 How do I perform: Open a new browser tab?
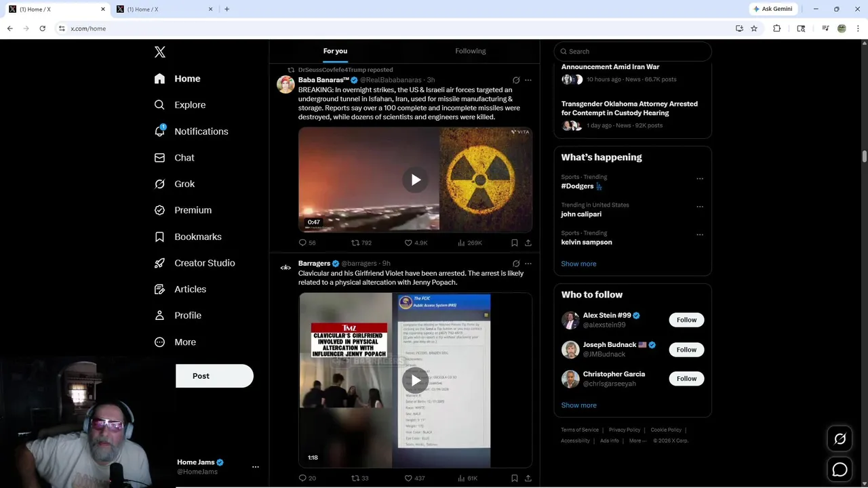coord(226,9)
